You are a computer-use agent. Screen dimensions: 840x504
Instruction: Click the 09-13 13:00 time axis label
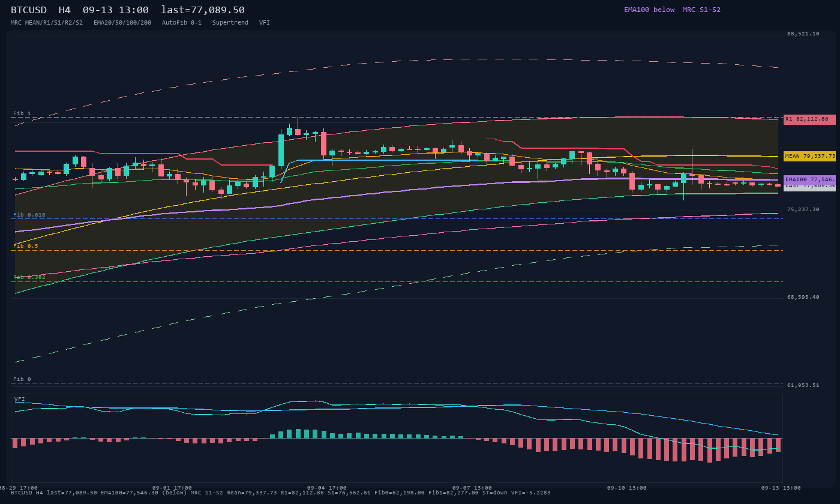(781, 488)
